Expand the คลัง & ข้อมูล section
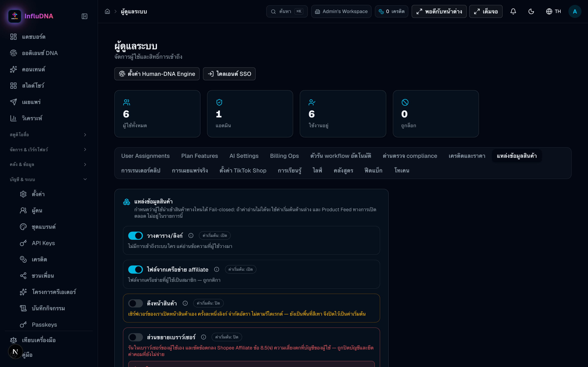 click(x=49, y=164)
